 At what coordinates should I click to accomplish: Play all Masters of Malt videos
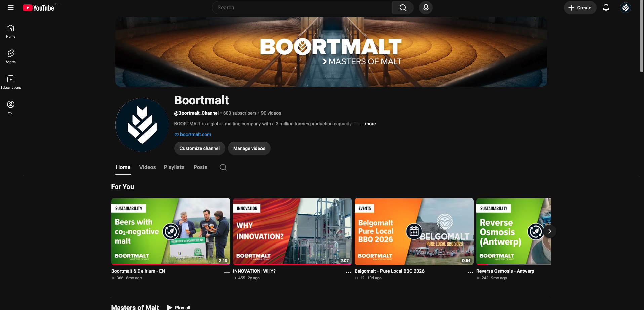(x=178, y=307)
